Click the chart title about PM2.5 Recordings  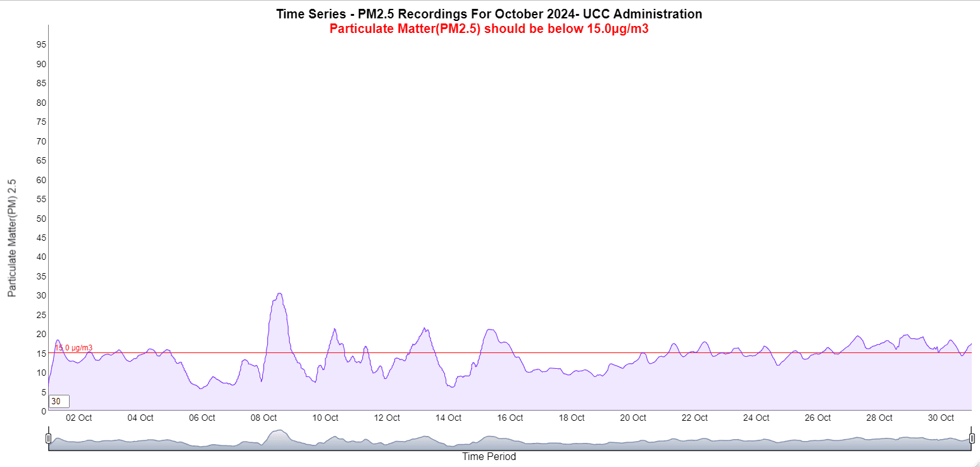click(x=489, y=14)
